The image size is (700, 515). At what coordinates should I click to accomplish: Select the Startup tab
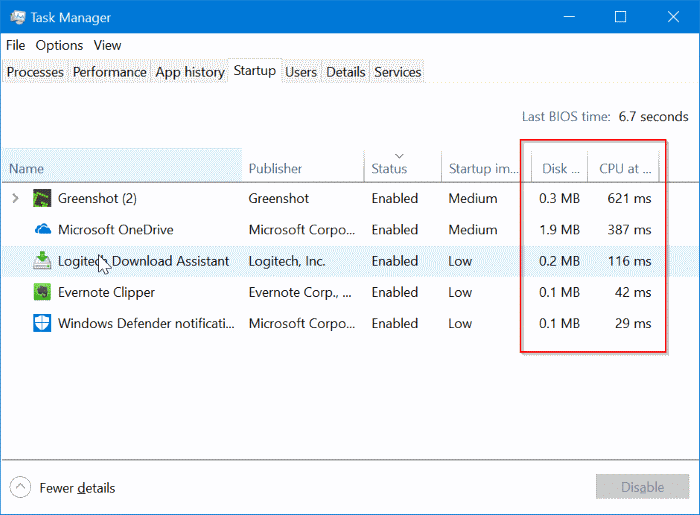click(254, 71)
